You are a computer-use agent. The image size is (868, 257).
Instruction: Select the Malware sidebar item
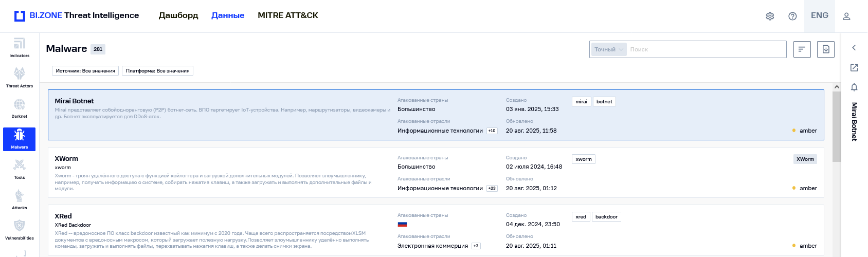19,139
